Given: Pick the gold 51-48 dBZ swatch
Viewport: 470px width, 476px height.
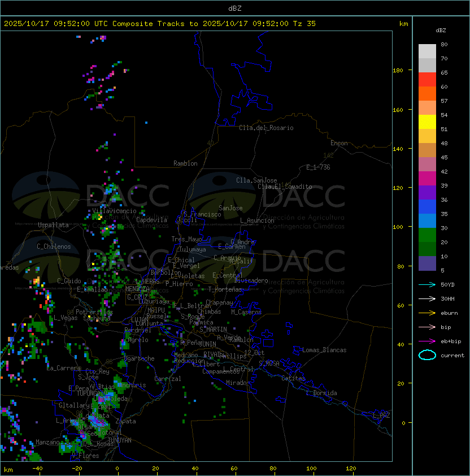Looking at the screenshot, I should click(427, 136).
